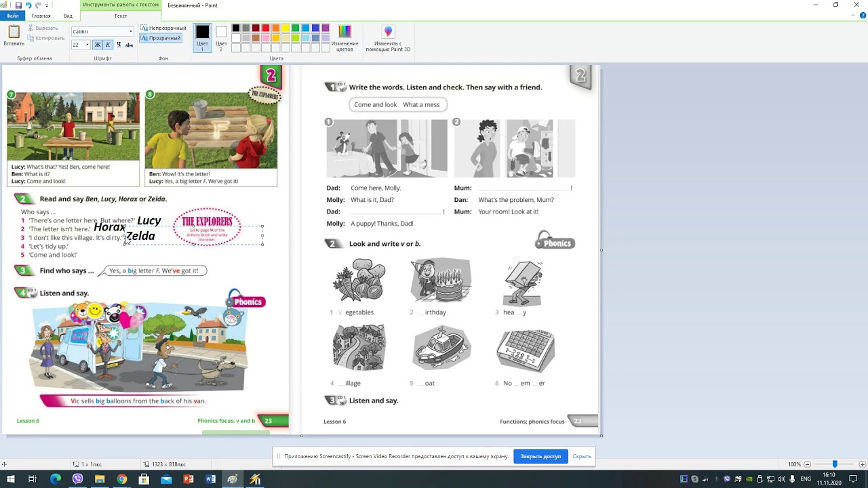Open Windows Start menu
The image size is (868, 488).
(x=11, y=479)
